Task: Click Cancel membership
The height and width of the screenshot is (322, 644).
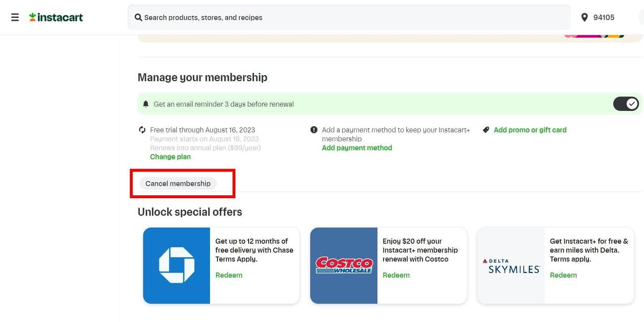Action: coord(178,183)
